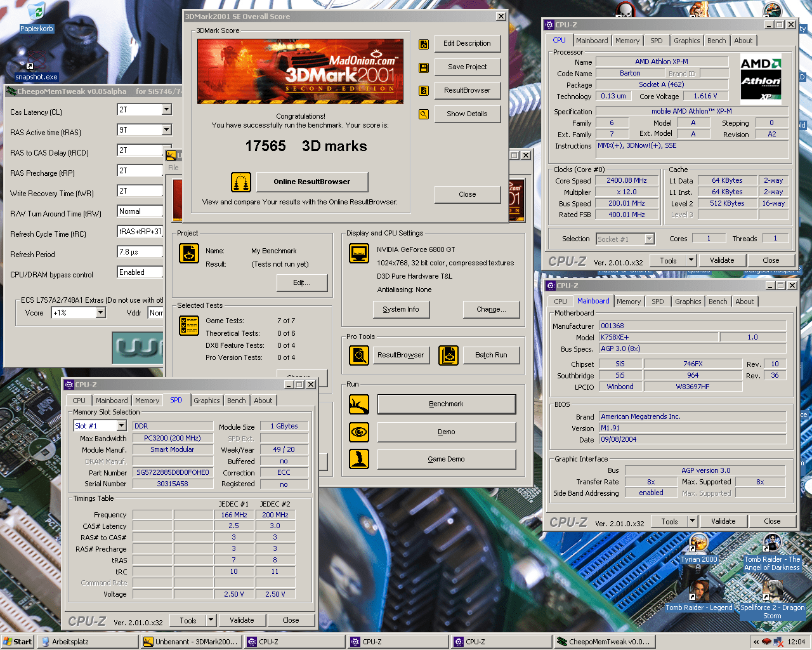Image resolution: width=812 pixels, height=650 pixels.
Task: Select Tomb Raider Angel of Darkness icon
Action: point(772,552)
